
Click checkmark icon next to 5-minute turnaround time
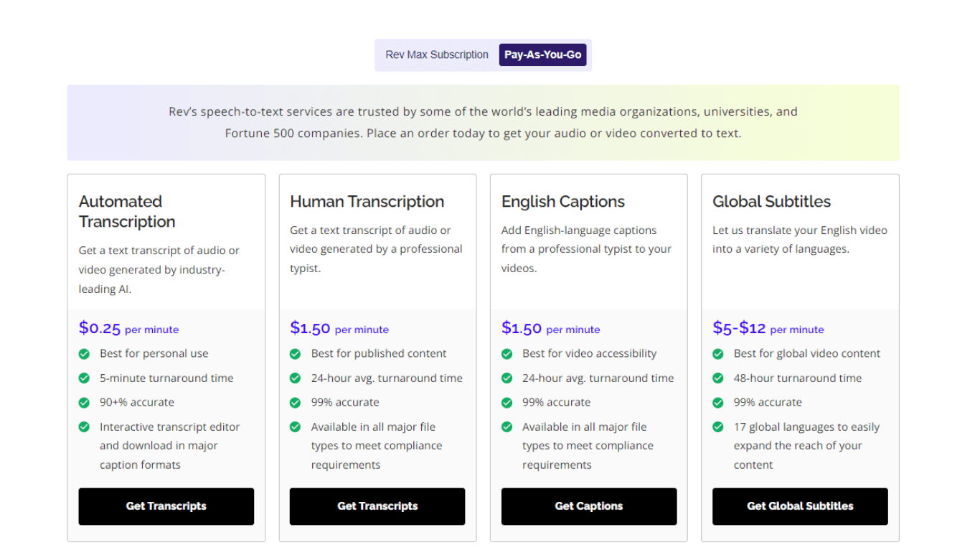pyautogui.click(x=85, y=378)
